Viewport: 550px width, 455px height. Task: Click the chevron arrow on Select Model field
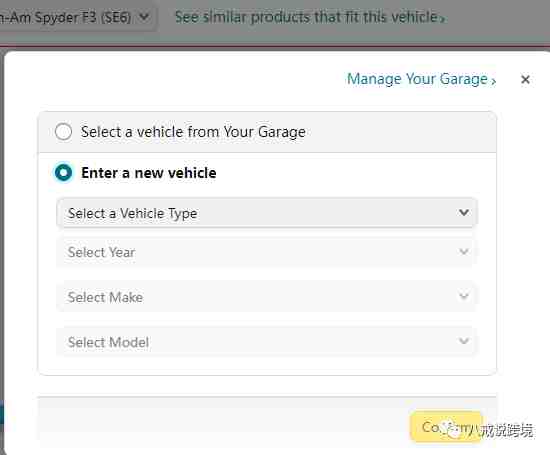[464, 341]
